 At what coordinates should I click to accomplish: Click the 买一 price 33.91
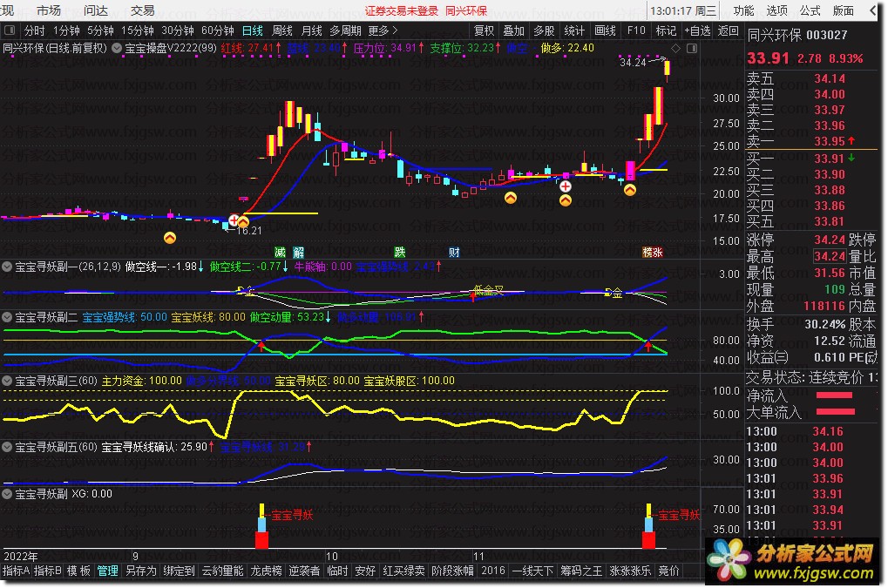click(829, 159)
